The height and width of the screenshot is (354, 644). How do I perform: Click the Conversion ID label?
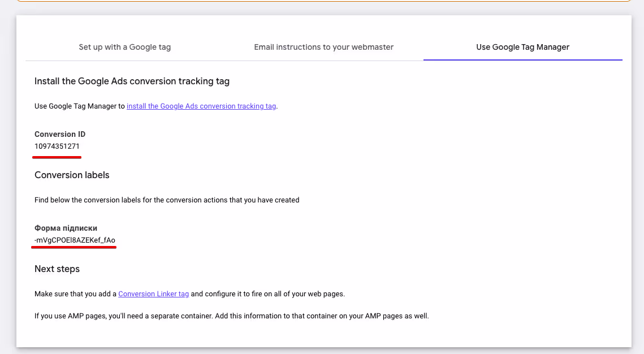tap(60, 134)
